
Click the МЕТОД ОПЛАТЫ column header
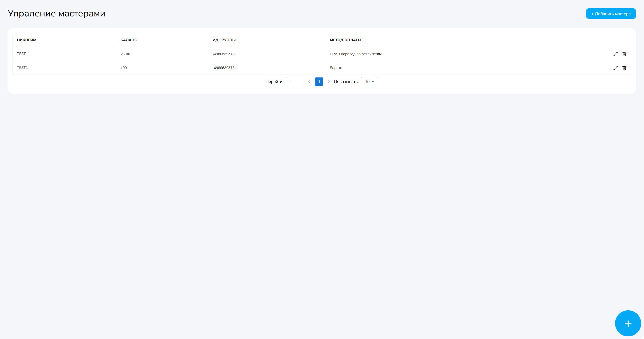pos(345,40)
